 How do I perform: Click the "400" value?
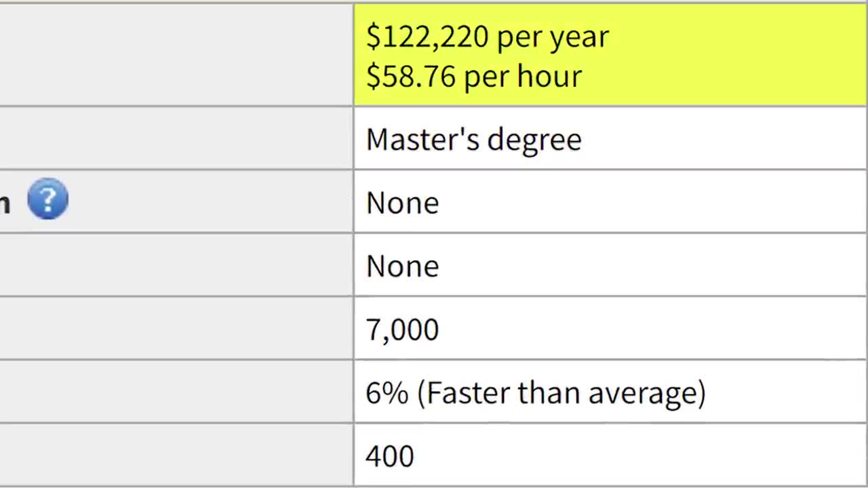pos(389,455)
